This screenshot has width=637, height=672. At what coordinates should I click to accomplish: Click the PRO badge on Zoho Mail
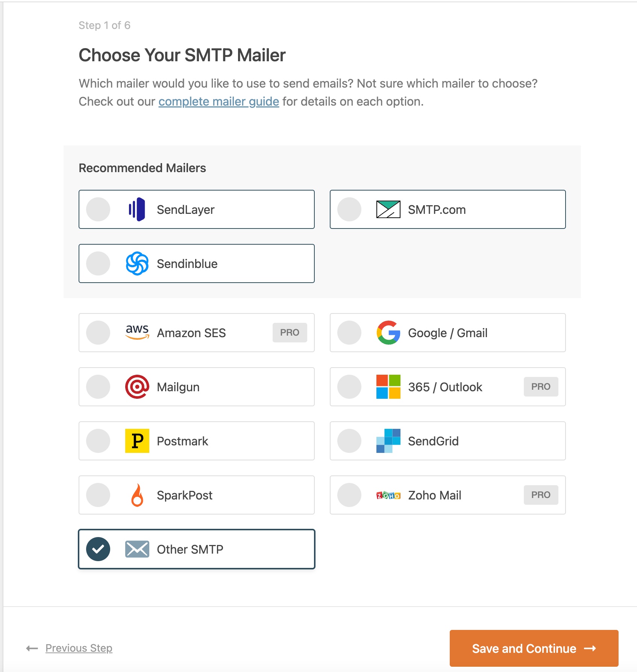[x=541, y=495]
